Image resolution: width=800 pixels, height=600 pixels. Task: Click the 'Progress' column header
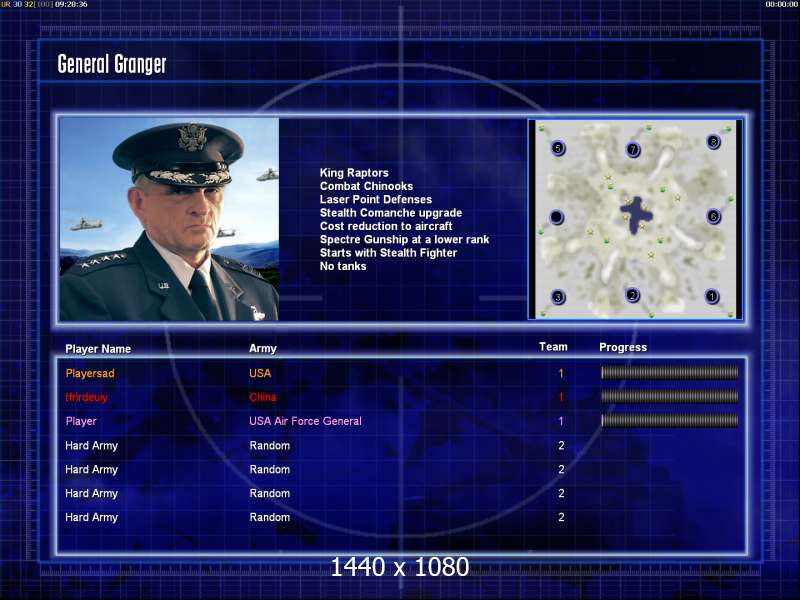tap(623, 347)
